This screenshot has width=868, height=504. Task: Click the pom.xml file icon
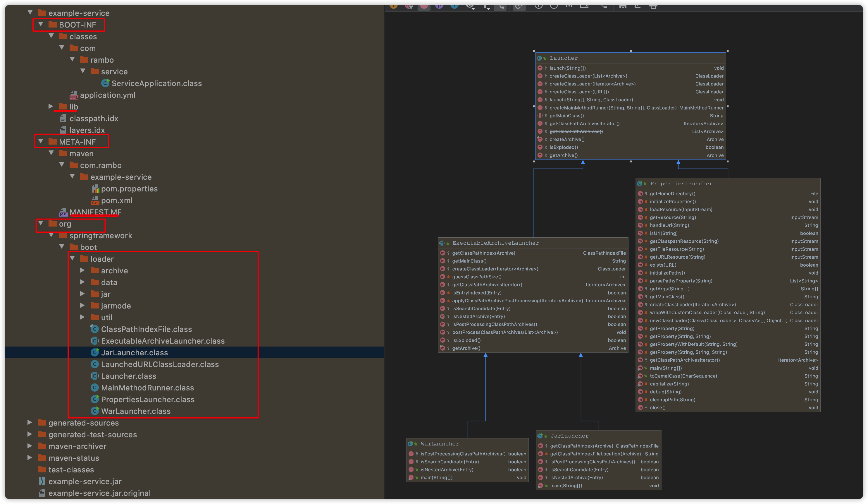pos(95,200)
